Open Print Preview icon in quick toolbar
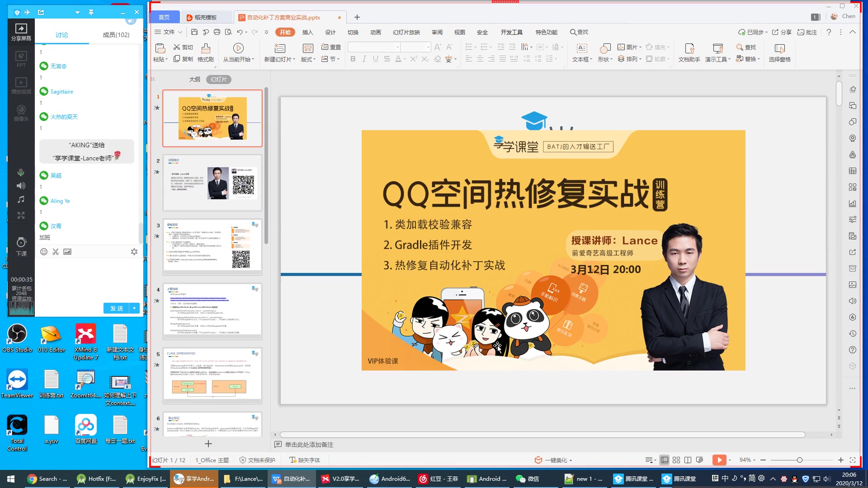This screenshot has height=488, width=868. (x=228, y=32)
